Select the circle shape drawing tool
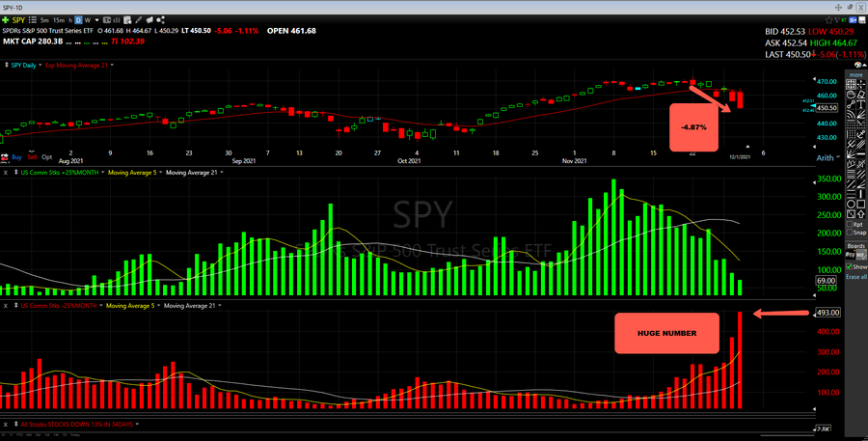868x441 pixels. pyautogui.click(x=851, y=204)
